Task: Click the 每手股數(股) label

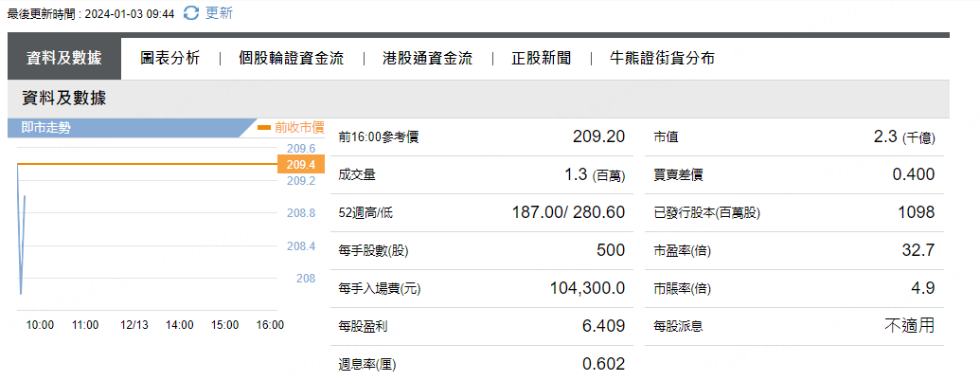Action: [x=373, y=251]
